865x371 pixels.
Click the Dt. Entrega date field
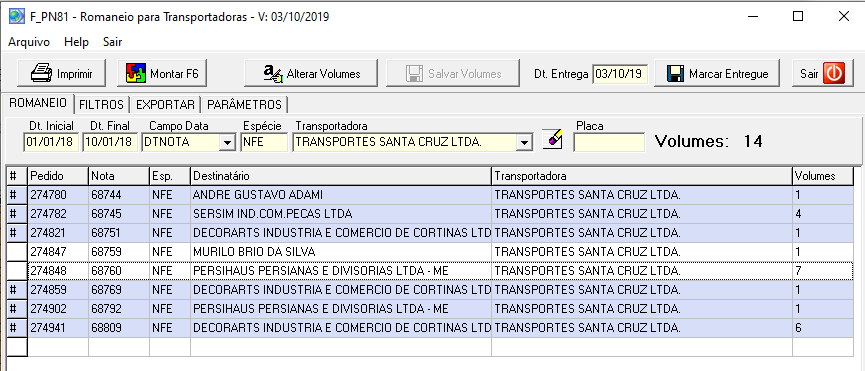point(620,74)
